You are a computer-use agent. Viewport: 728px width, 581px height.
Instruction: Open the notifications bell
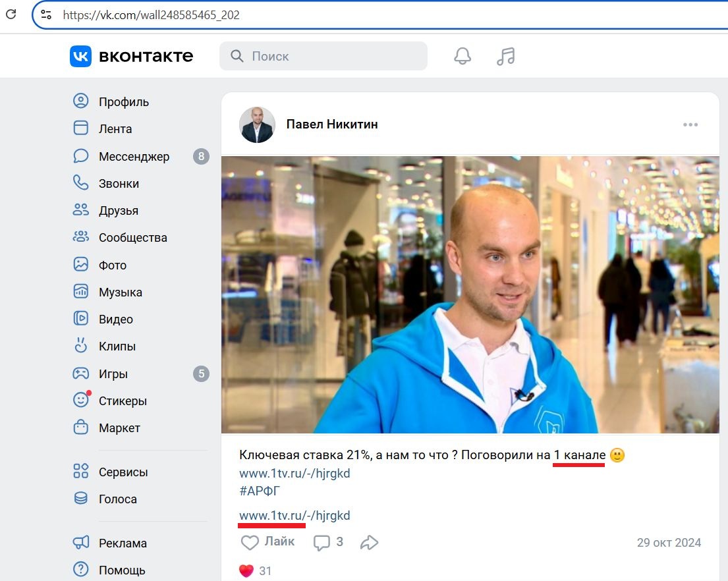[462, 57]
